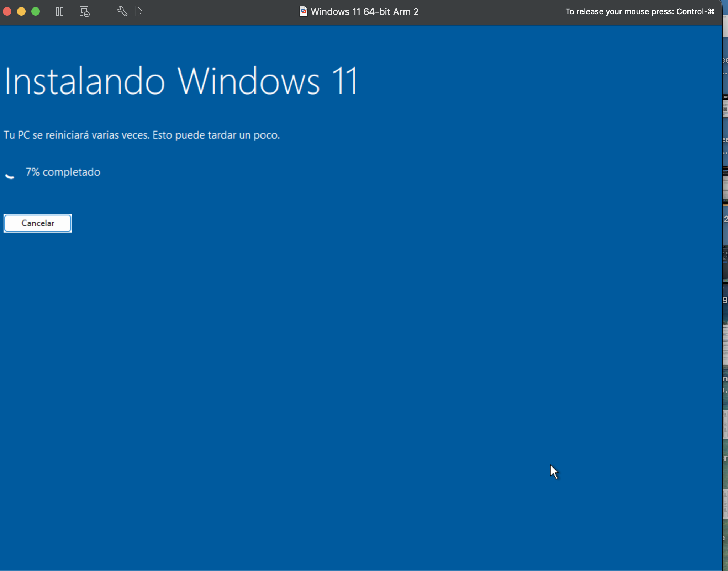Click the installation progress spinner

coord(10,174)
